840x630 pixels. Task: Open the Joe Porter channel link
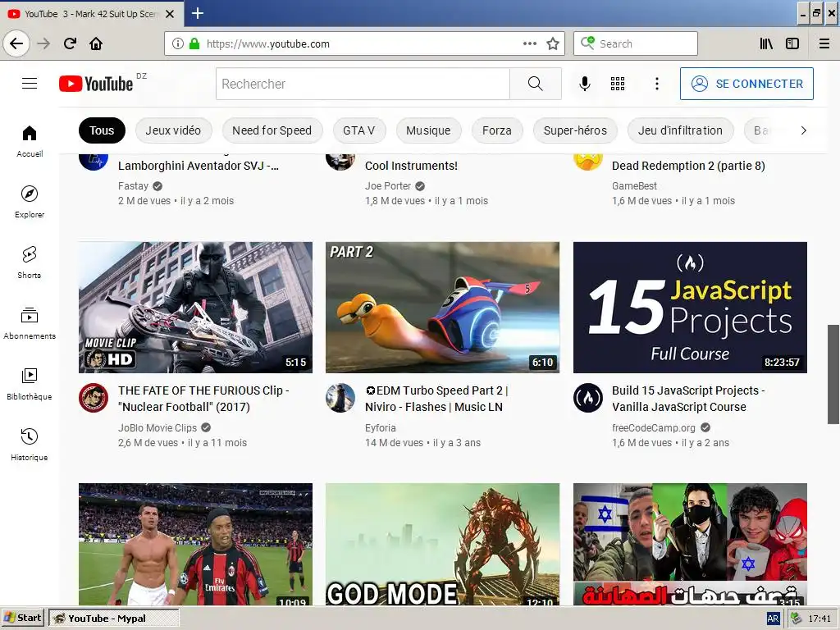click(388, 186)
